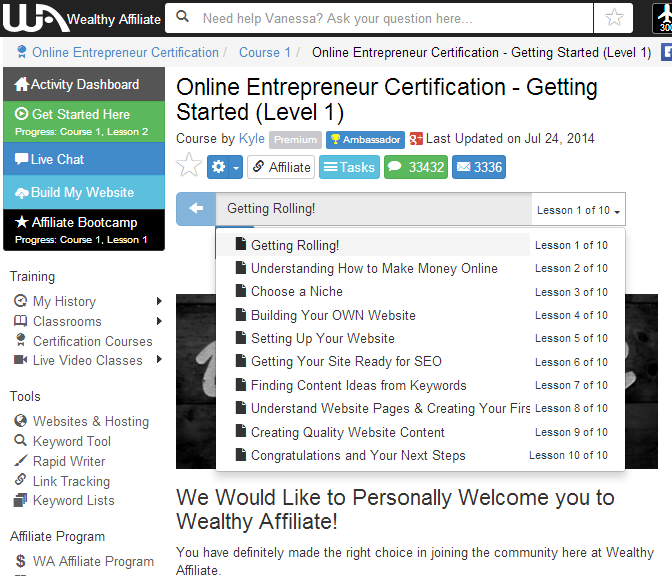Click the Rapid Writer pencil icon
The image size is (672, 576).
[20, 460]
